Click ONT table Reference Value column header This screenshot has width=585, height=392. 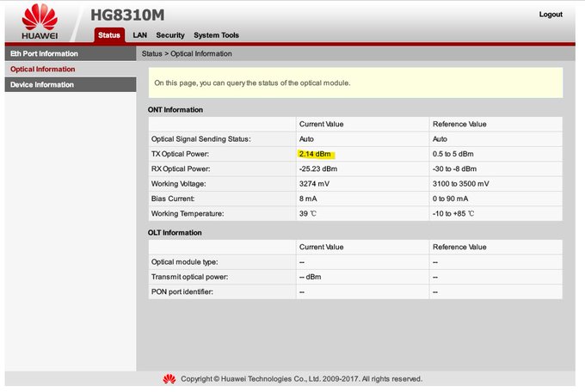click(x=459, y=124)
